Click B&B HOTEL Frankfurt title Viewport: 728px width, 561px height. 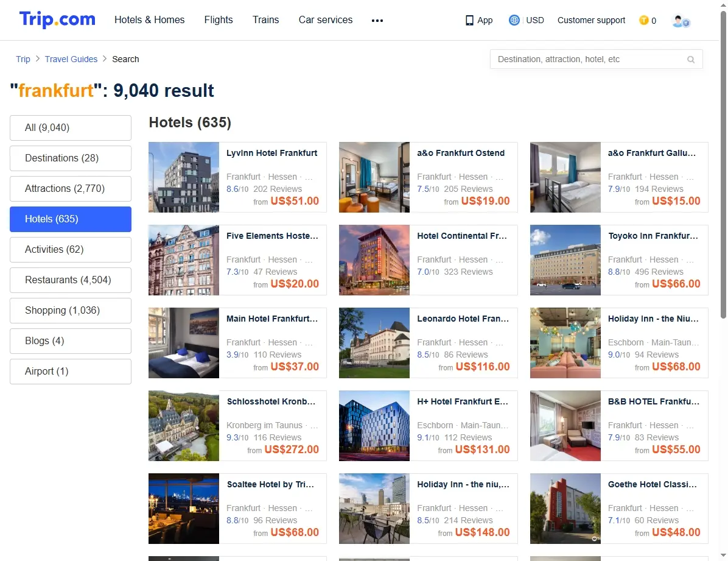(x=654, y=401)
